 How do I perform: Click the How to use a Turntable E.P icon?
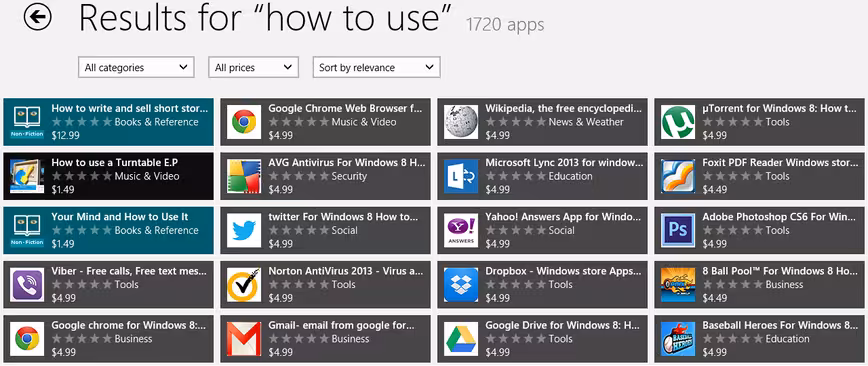(x=27, y=176)
